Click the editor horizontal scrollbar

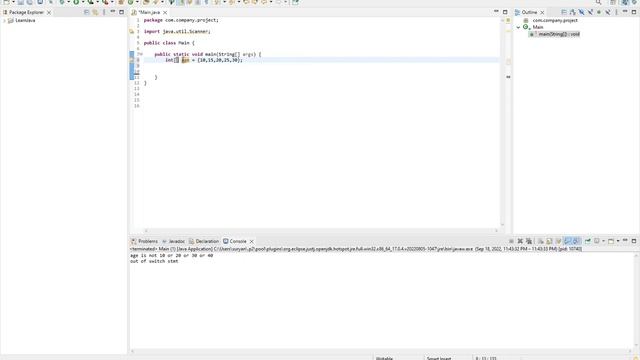(x=322, y=231)
